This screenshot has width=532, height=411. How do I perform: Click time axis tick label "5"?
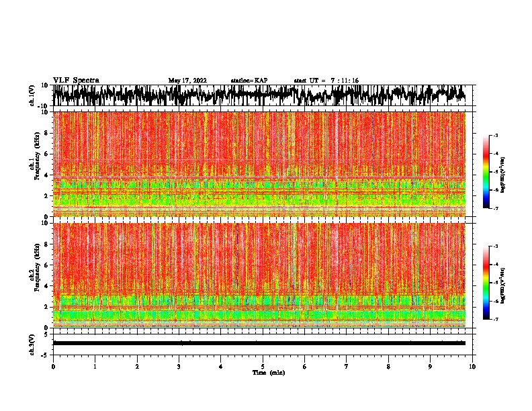coord(263,367)
